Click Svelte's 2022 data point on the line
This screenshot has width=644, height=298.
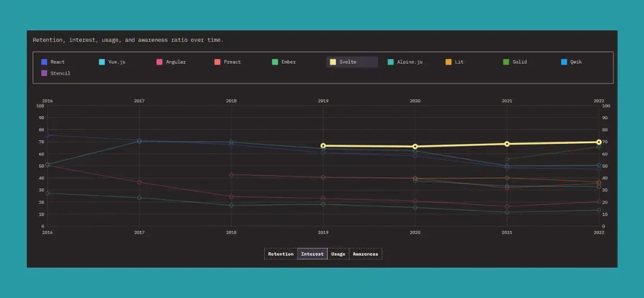tap(599, 142)
